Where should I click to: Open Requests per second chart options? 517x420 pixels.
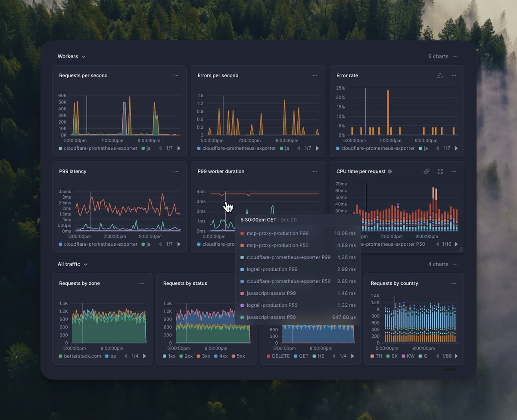point(176,75)
